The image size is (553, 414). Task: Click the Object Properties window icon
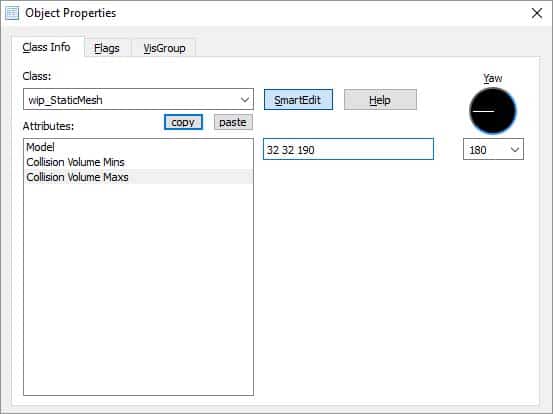click(x=12, y=13)
